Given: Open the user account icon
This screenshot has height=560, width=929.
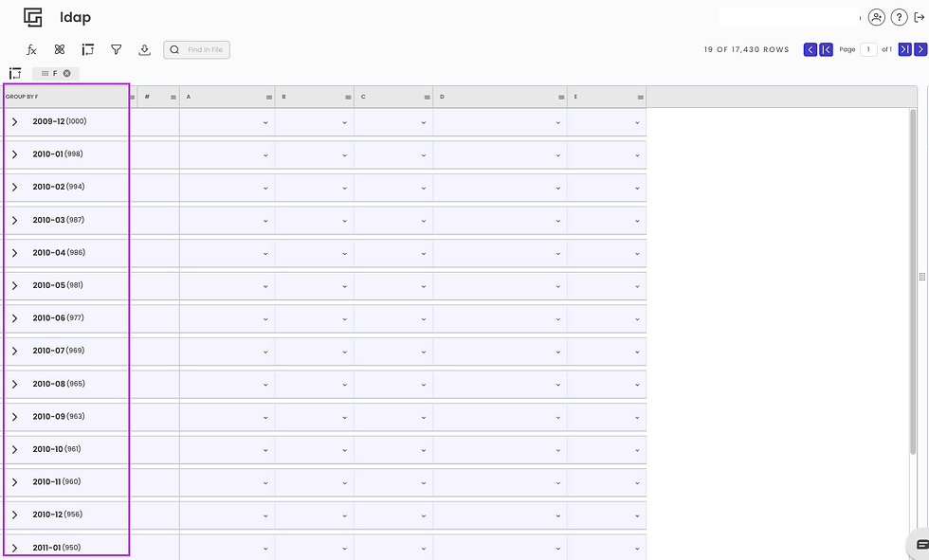Looking at the screenshot, I should pos(876,17).
